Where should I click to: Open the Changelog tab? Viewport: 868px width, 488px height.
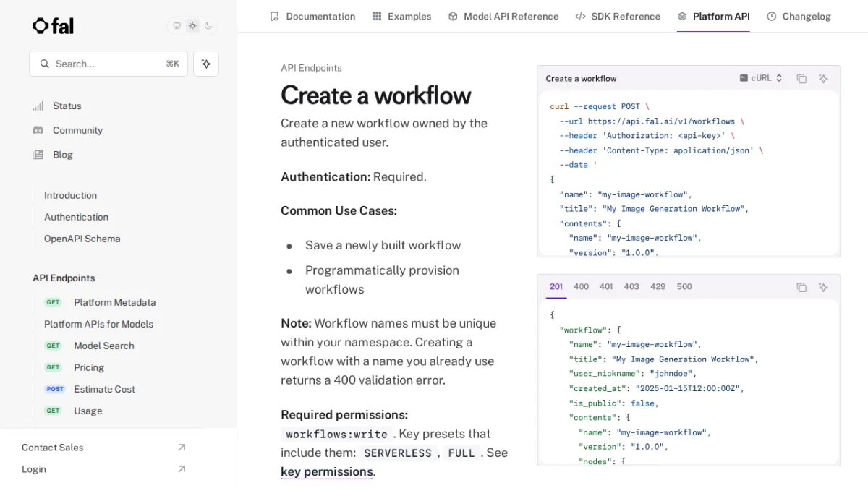coord(799,16)
